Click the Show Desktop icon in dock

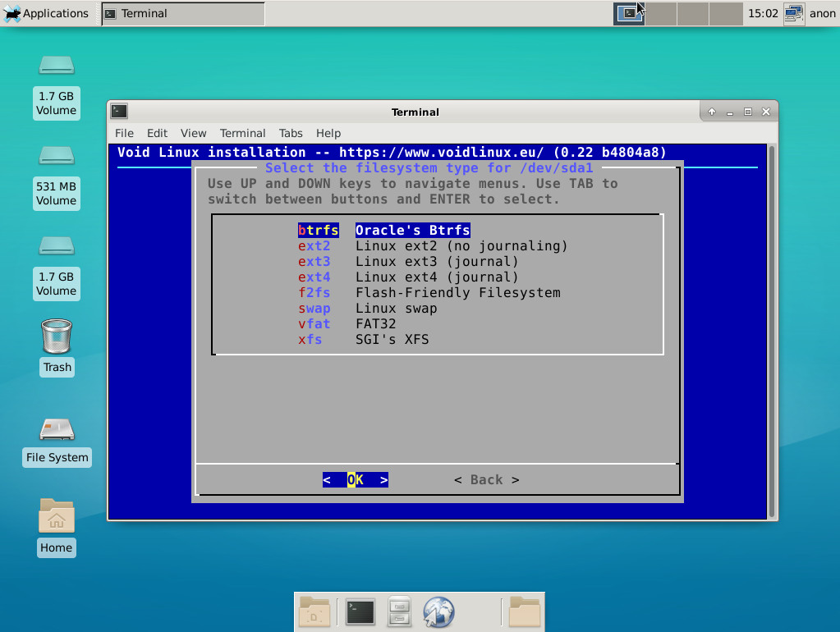click(314, 611)
